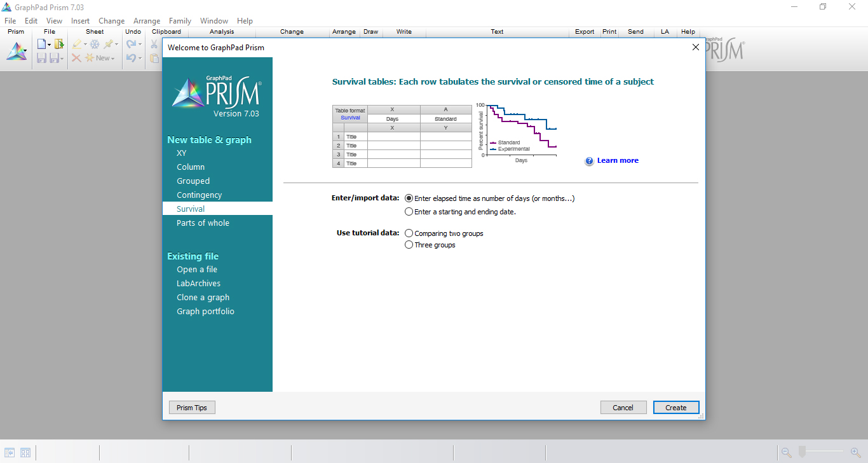Select Enter a starting and ending date
868x463 pixels.
pos(460,212)
